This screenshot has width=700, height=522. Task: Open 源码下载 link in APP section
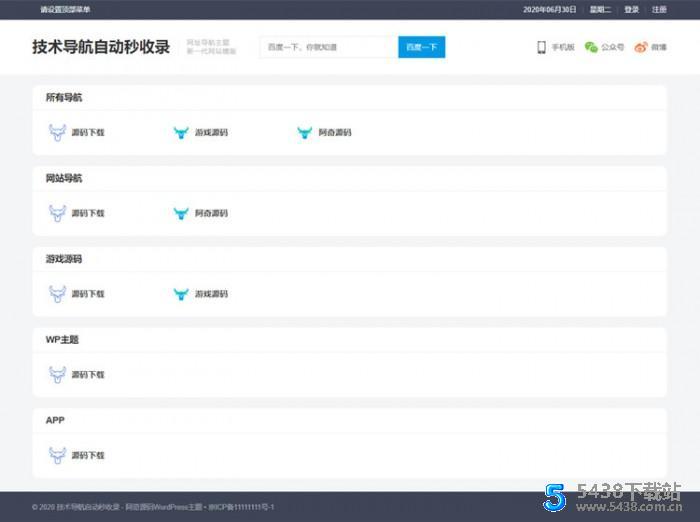click(x=88, y=455)
